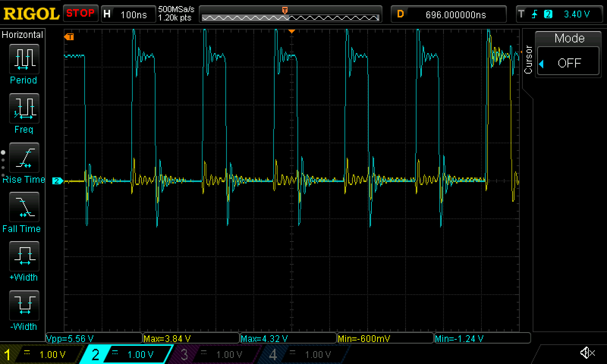This screenshot has width=607, height=364.
Task: Open the trigger level 3.40 V settings
Action: tap(559, 14)
